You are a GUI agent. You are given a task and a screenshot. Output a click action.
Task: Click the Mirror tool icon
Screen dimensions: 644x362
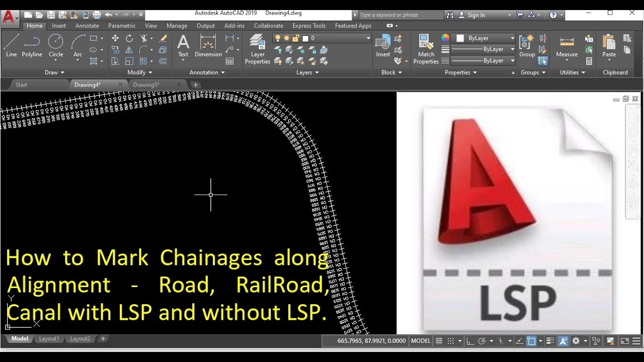tap(129, 50)
